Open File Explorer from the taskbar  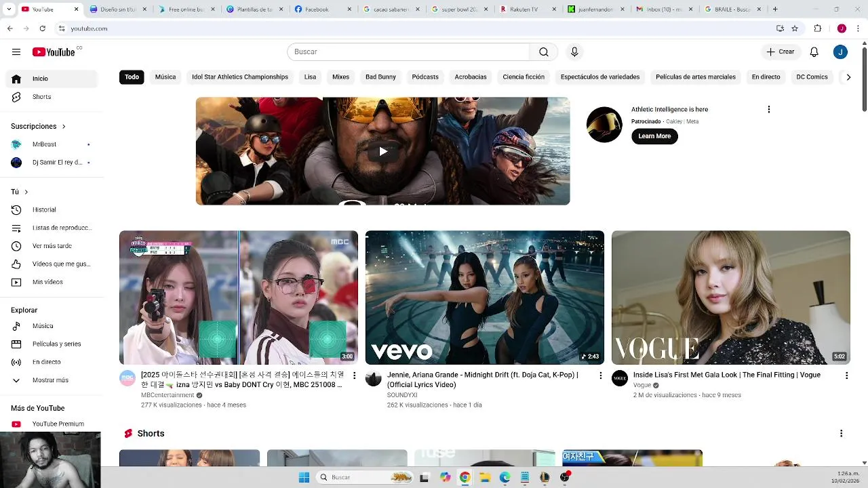tap(485, 477)
